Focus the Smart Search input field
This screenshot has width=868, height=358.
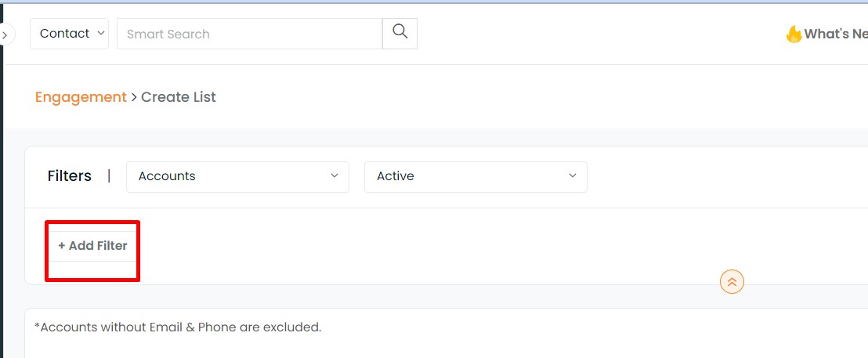[x=249, y=33]
